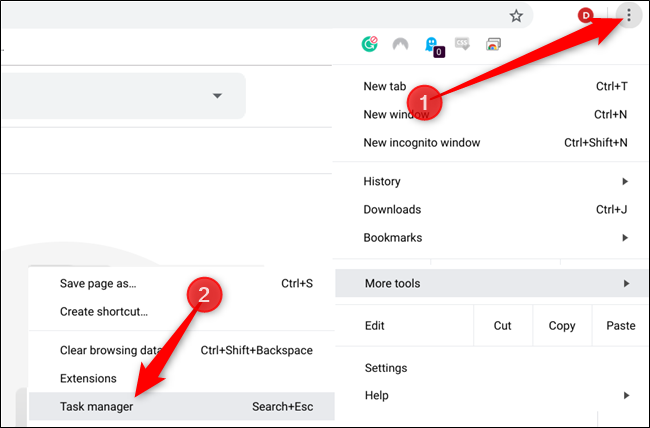650x428 pixels.
Task: Bookmark this page with the star icon
Action: pos(516,16)
